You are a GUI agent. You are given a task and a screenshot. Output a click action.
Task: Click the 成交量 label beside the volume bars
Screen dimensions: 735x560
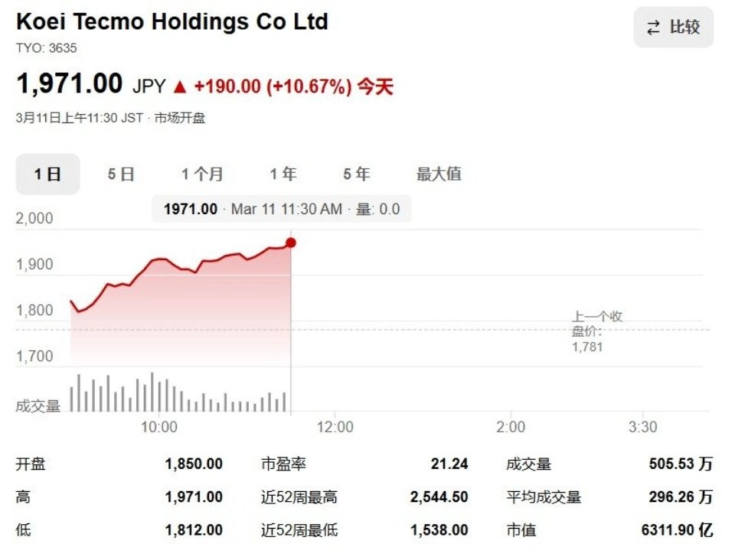click(38, 406)
